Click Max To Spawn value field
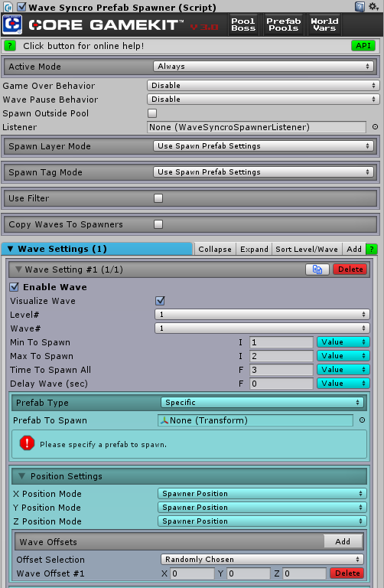The width and height of the screenshot is (384, 588). 281,356
